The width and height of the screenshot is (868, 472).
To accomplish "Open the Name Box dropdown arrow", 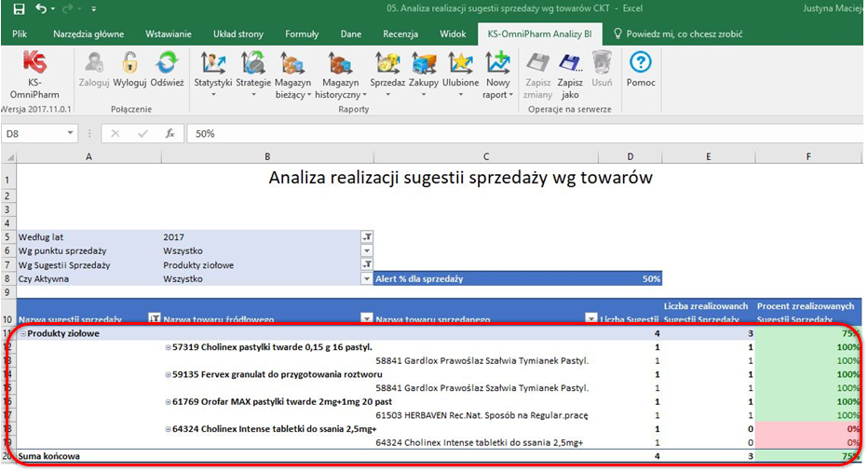I will (x=70, y=133).
